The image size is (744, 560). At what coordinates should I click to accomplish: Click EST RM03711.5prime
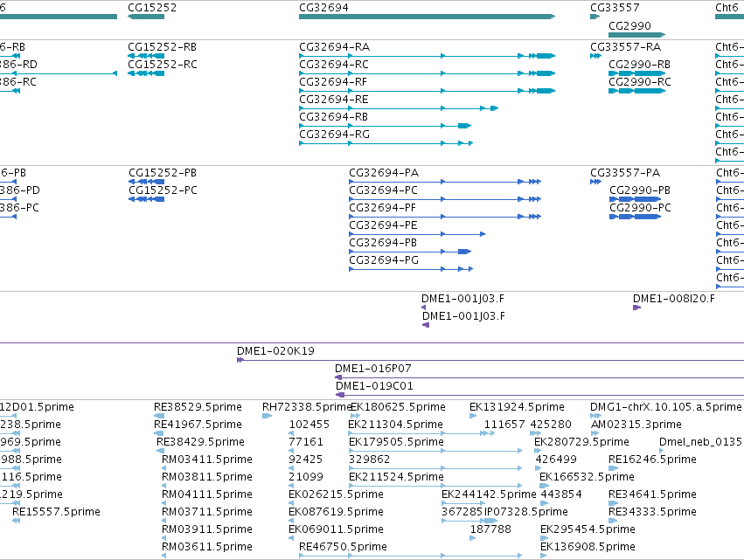[x=207, y=513]
